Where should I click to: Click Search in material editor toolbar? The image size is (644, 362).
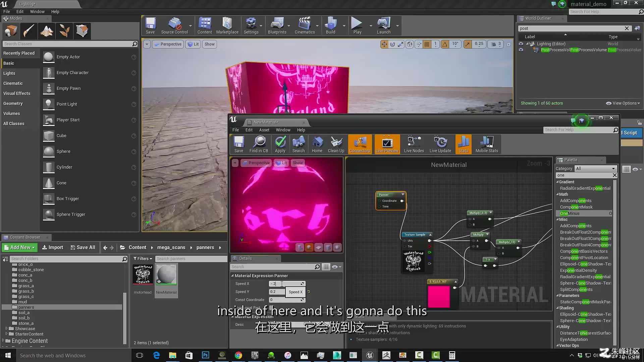(299, 144)
